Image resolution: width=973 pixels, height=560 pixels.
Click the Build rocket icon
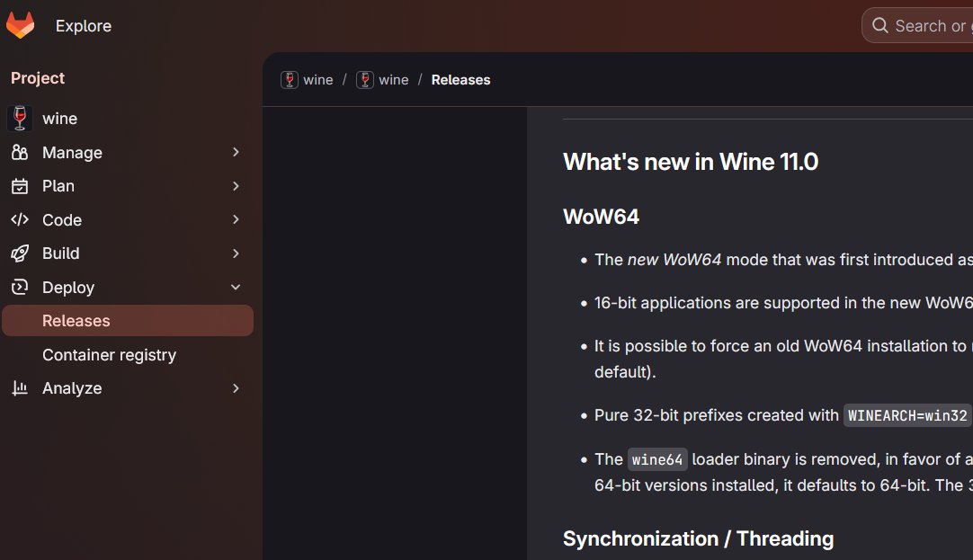tap(20, 253)
